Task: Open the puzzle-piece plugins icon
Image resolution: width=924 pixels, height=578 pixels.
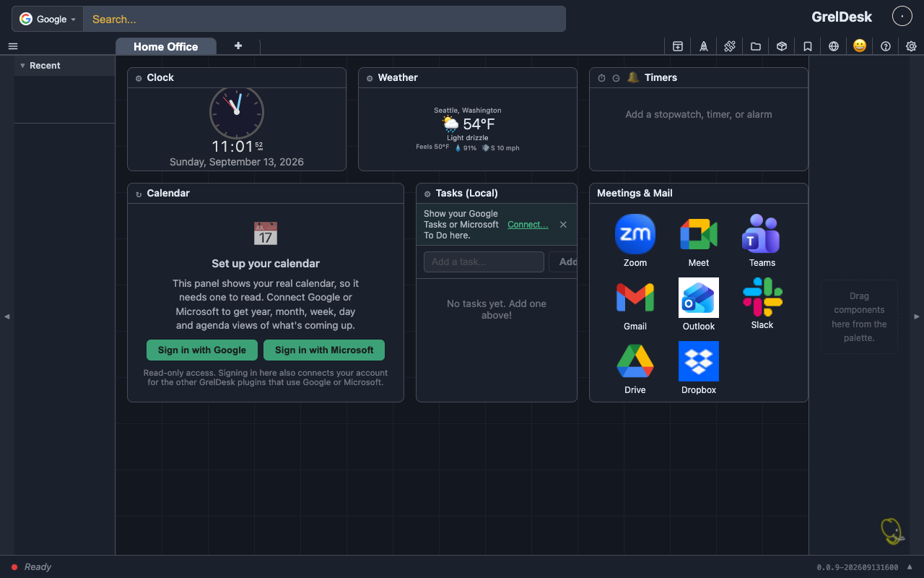Action: (x=730, y=46)
